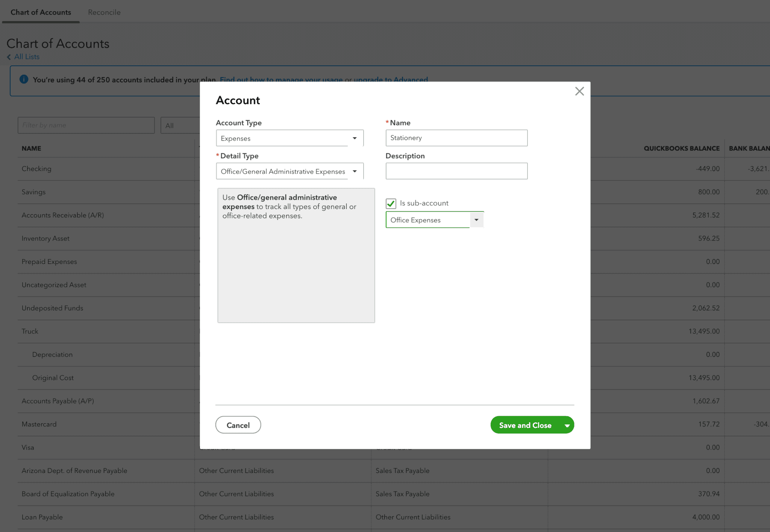Image resolution: width=770 pixels, height=532 pixels.
Task: Click the QUICKBOOKS BALANCE column header
Action: (682, 149)
